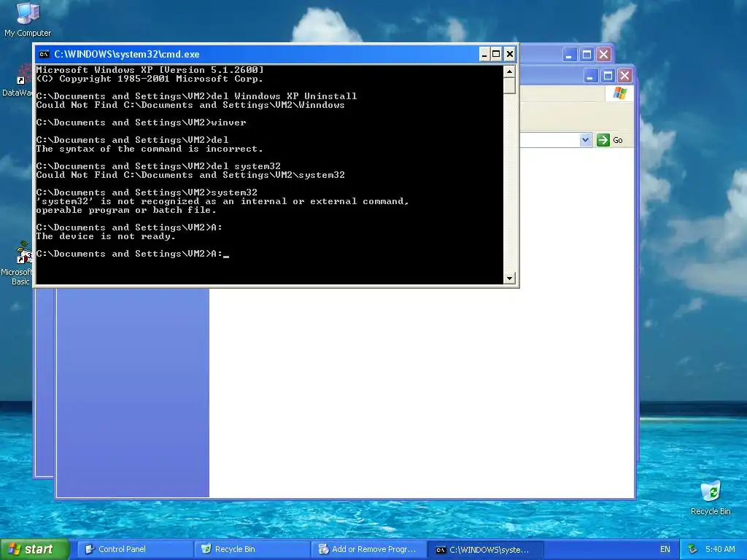Select the cmd.exe taskbar button
747x560 pixels.
tap(485, 550)
